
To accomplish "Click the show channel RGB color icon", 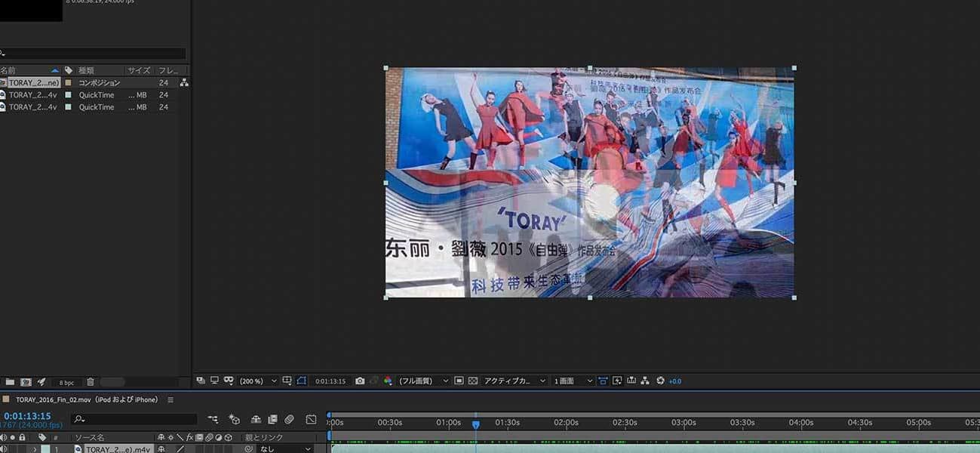I will point(388,381).
